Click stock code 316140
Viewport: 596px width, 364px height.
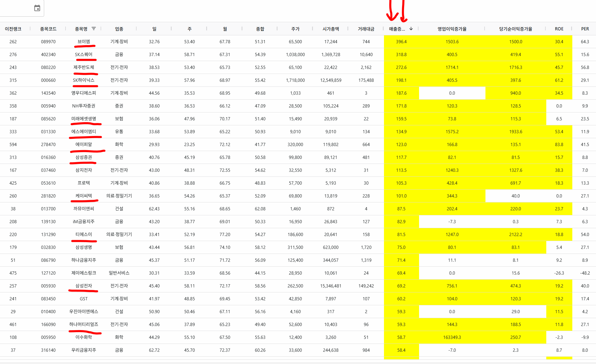pyautogui.click(x=48, y=350)
